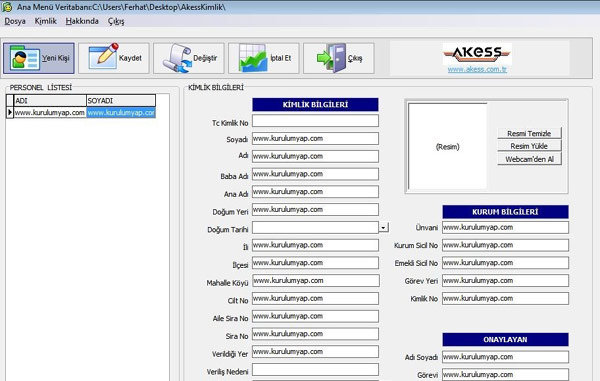
Task: Click the Onaylayan Görevi field
Action: [505, 374]
